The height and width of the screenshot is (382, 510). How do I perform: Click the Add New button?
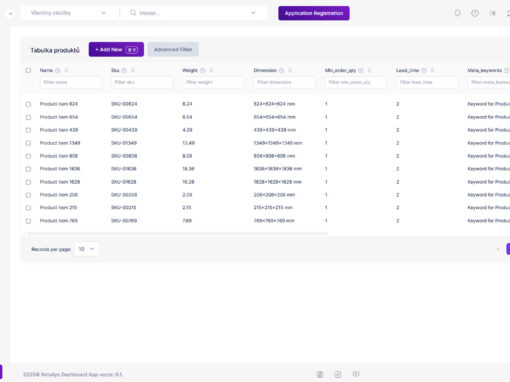116,49
